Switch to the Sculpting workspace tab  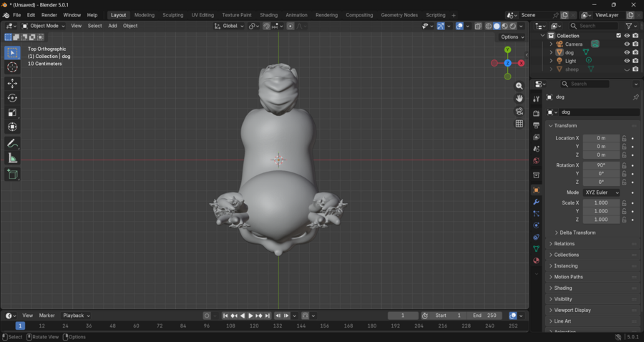point(172,15)
